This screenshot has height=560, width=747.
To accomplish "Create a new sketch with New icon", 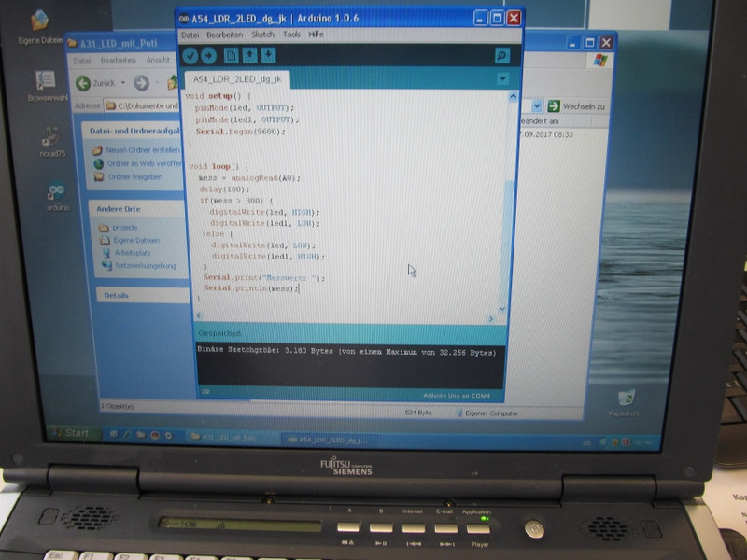I will tap(232, 55).
